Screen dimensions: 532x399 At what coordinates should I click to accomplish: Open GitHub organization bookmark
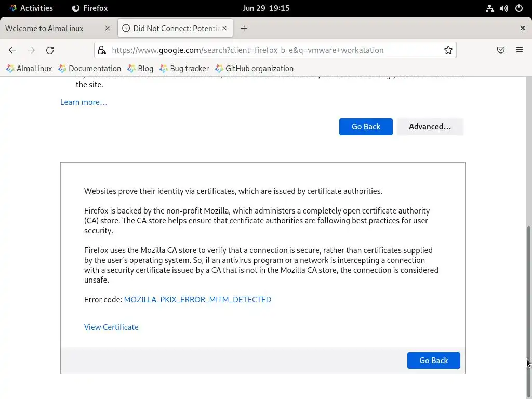[x=255, y=69]
